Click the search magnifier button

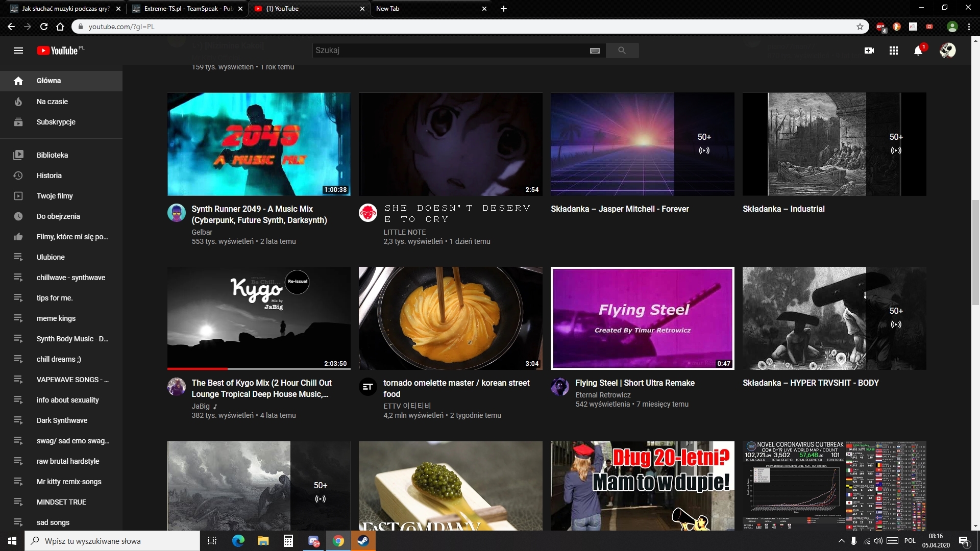[x=622, y=51]
